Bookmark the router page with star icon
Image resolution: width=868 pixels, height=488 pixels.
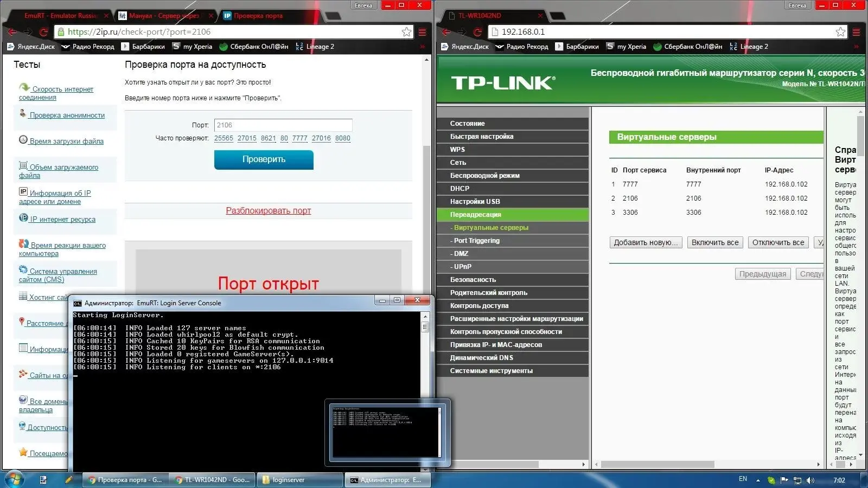(840, 32)
